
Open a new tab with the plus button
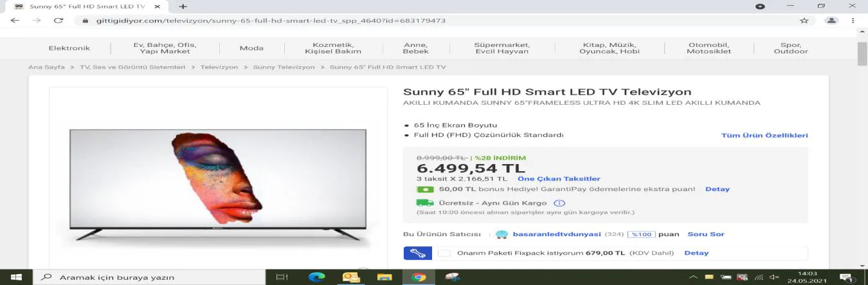coord(183,6)
